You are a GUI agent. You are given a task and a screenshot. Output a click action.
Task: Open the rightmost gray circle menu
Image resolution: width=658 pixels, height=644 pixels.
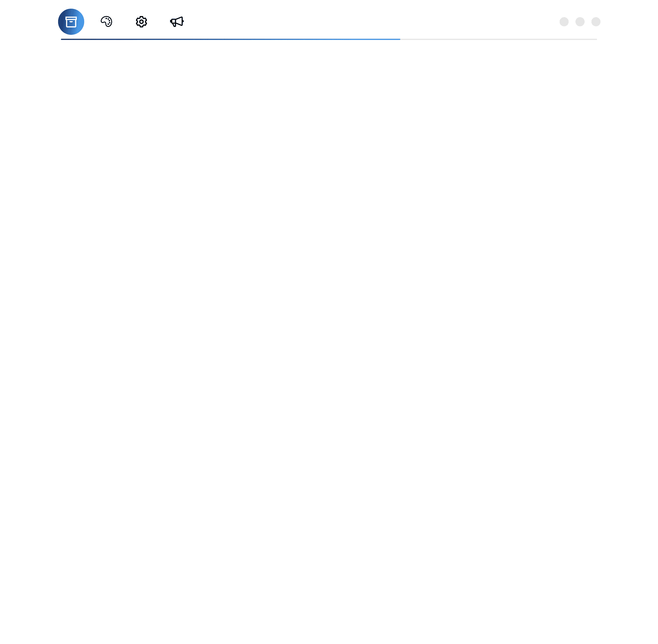pos(596,22)
